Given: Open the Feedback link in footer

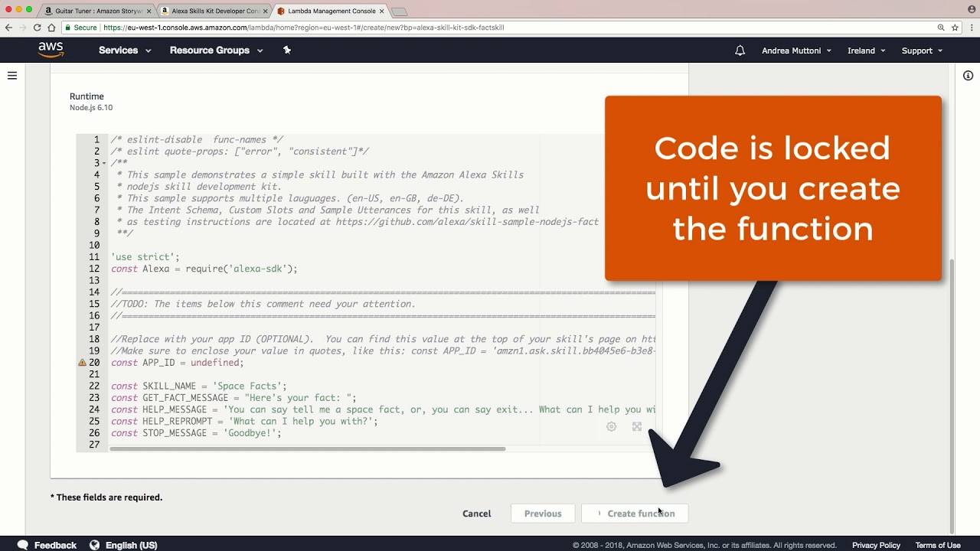Looking at the screenshot, I should (55, 545).
